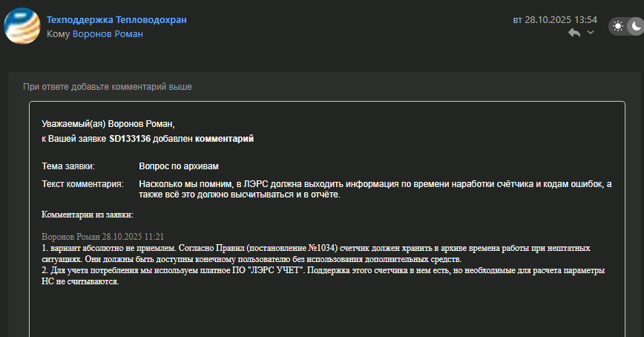
Task: Click the subject value Вопрос по архивам
Action: [x=179, y=166]
